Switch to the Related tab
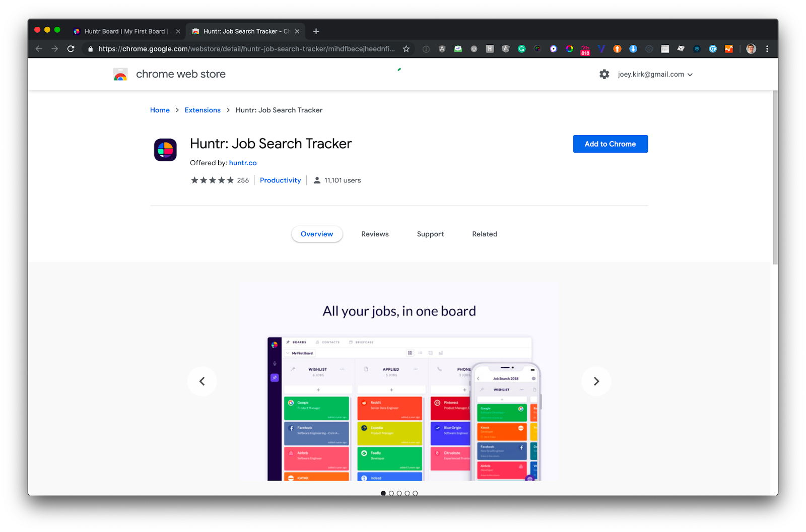 click(485, 234)
